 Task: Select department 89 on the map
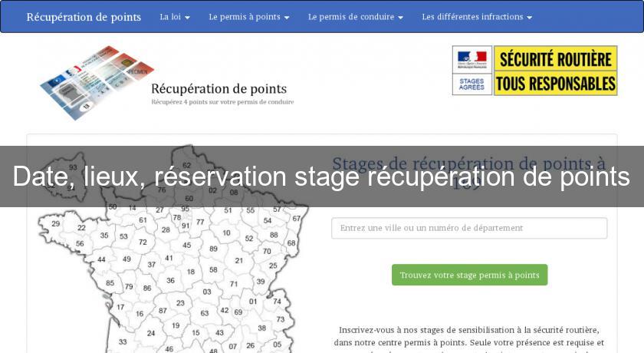tap(214, 249)
